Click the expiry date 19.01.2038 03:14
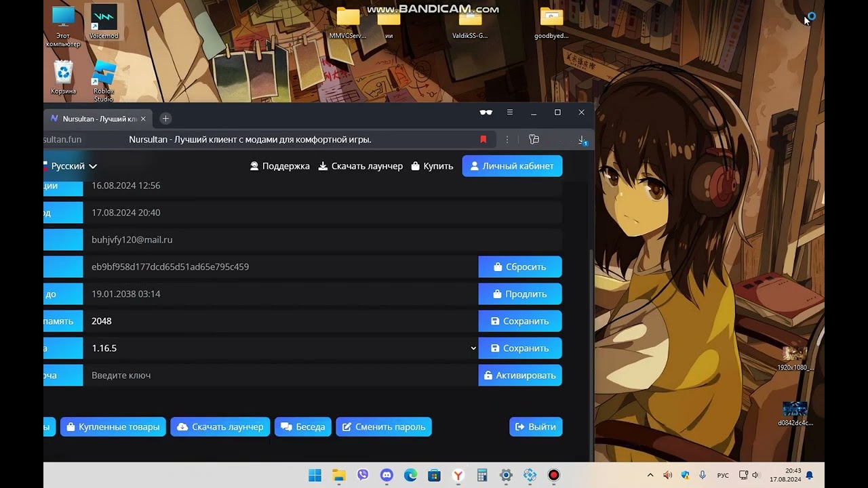This screenshot has height=488, width=868. (126, 294)
